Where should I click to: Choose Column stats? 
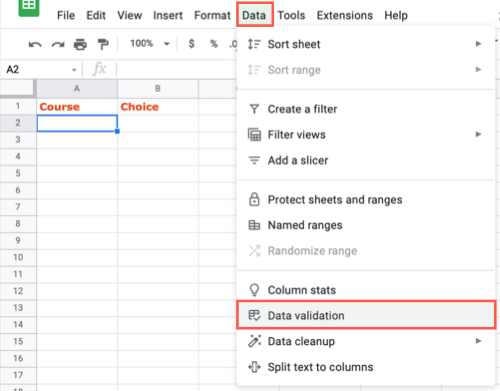click(x=366, y=290)
